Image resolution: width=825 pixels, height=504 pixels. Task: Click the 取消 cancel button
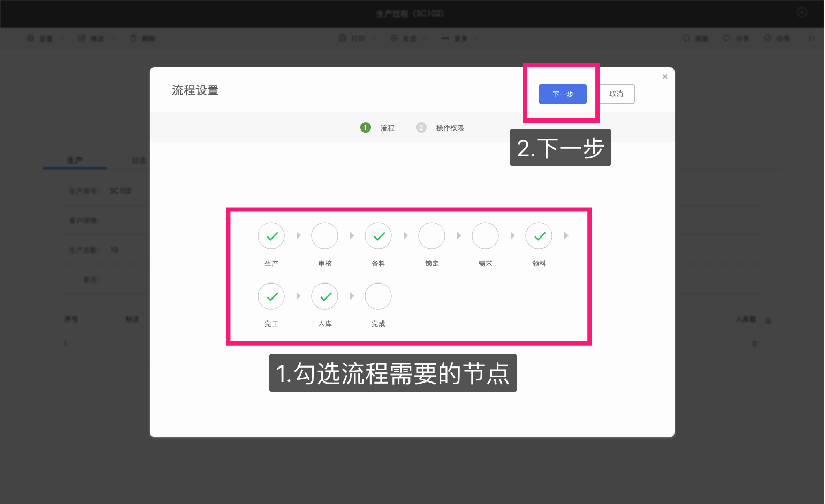(616, 94)
